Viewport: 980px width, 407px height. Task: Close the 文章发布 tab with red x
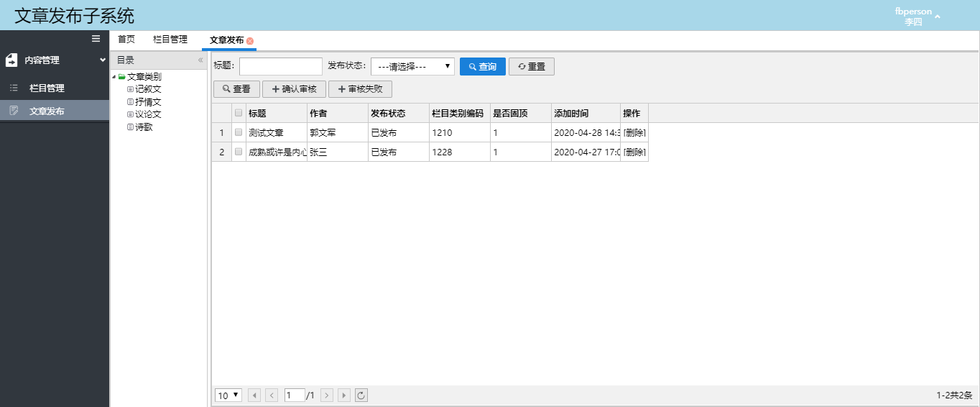250,42
